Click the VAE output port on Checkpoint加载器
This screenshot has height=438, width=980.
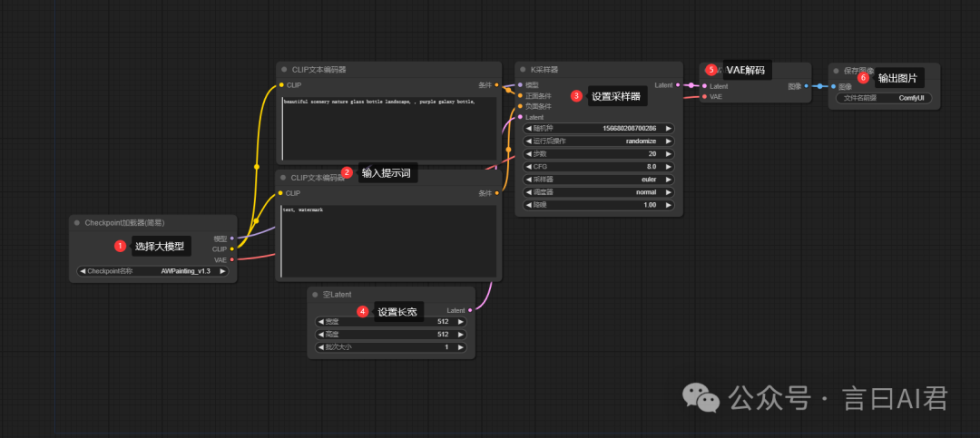tap(232, 259)
